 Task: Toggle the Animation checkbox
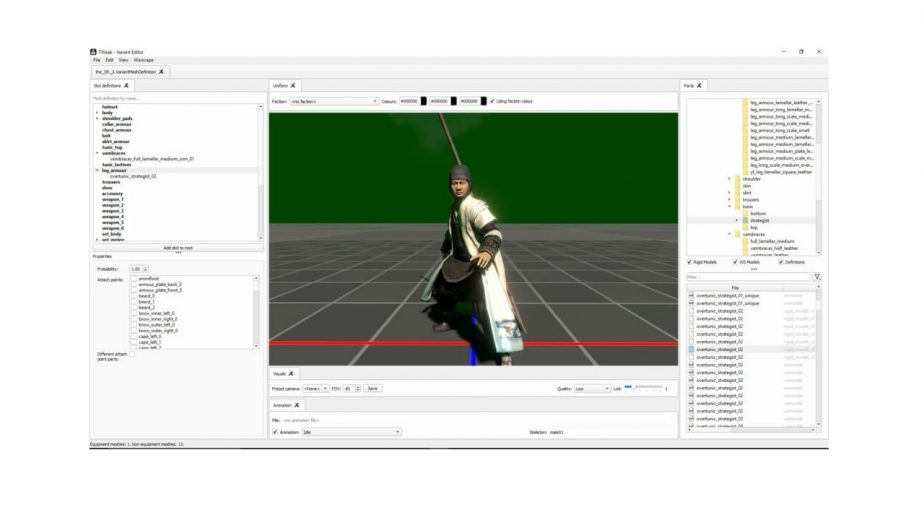tap(275, 432)
